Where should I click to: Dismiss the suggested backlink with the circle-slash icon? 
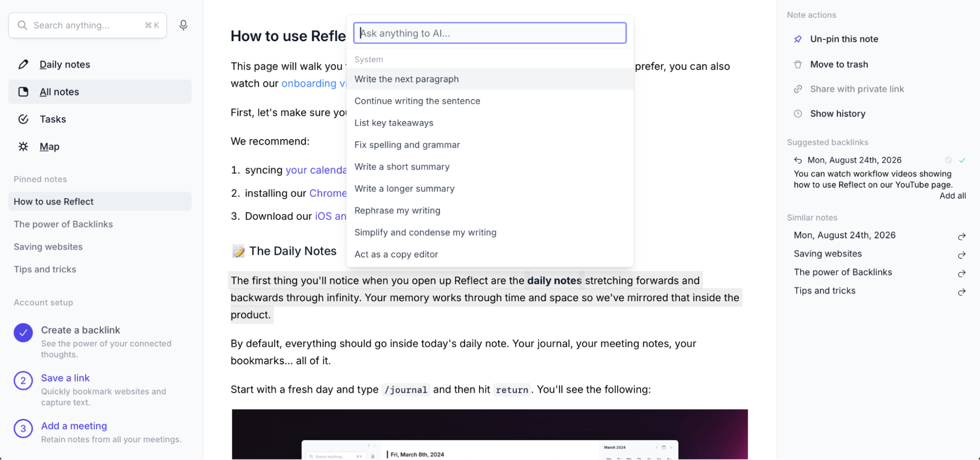[x=949, y=160]
